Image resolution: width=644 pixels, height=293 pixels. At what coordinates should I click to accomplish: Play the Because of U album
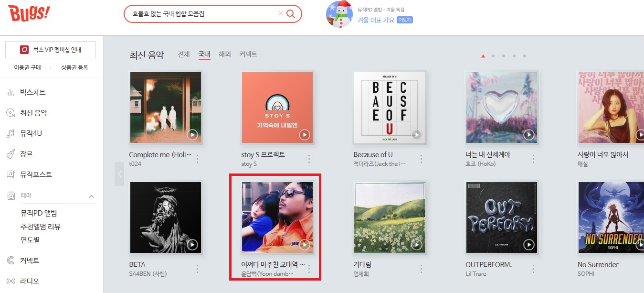(417, 135)
